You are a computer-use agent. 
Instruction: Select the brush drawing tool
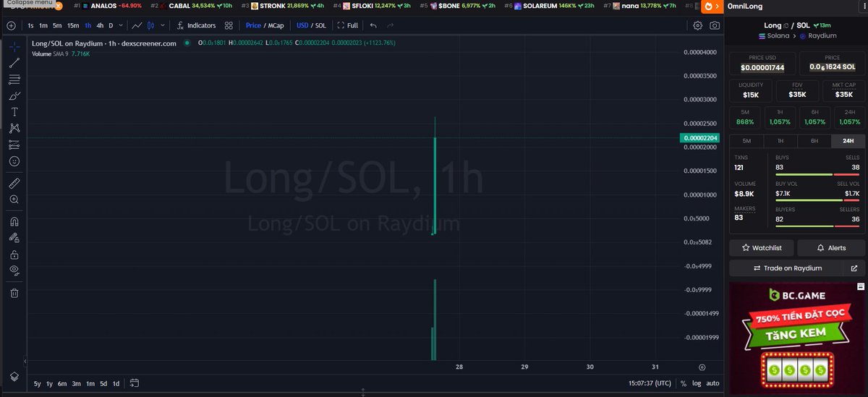(14, 95)
